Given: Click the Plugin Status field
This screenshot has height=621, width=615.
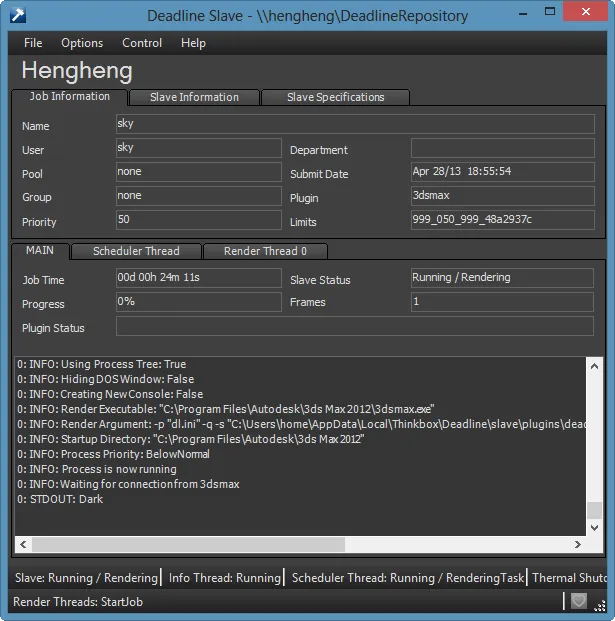Looking at the screenshot, I should 354,327.
